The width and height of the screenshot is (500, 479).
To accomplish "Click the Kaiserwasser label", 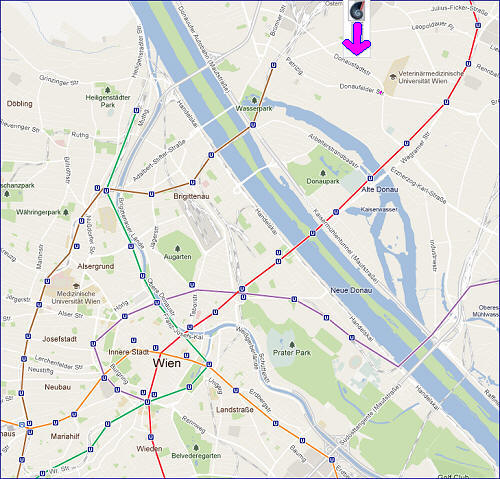I will click(x=379, y=209).
